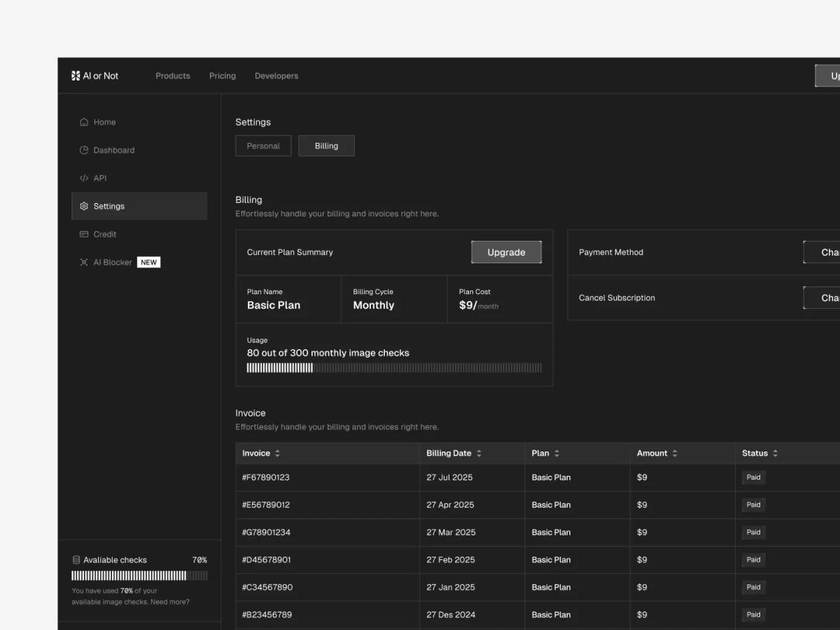Screen dimensions: 840x630
Task: Click the Dashboard pie chart icon
Action: [x=84, y=150]
